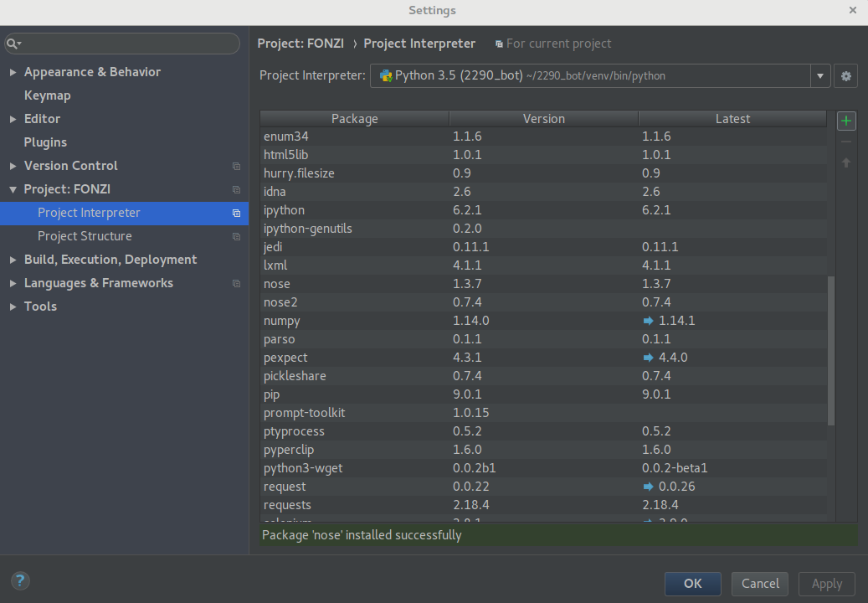Image resolution: width=868 pixels, height=603 pixels.
Task: Click the OK button
Action: (x=692, y=584)
